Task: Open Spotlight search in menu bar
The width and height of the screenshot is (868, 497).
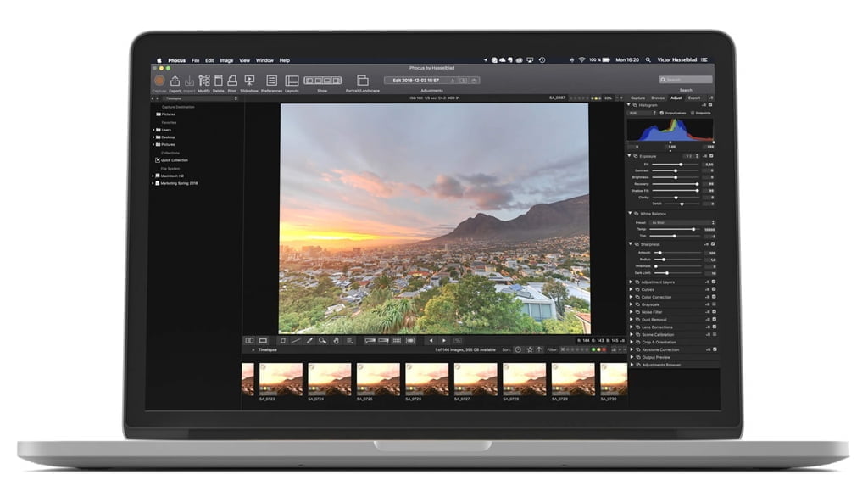Action: [648, 60]
